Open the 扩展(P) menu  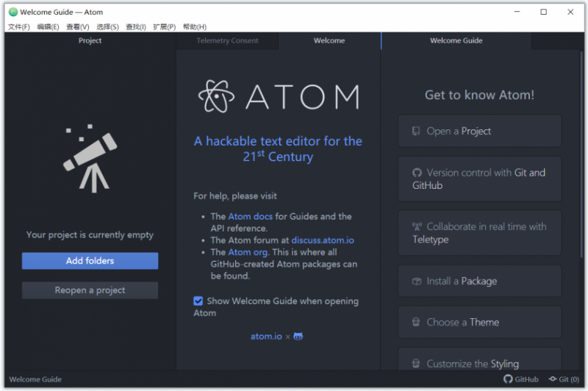point(164,26)
